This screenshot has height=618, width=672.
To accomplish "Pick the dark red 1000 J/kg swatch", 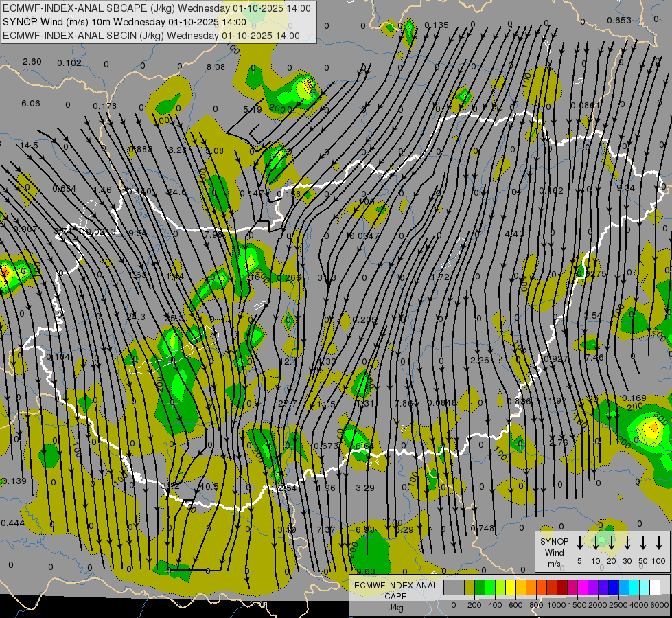I will (x=562, y=588).
